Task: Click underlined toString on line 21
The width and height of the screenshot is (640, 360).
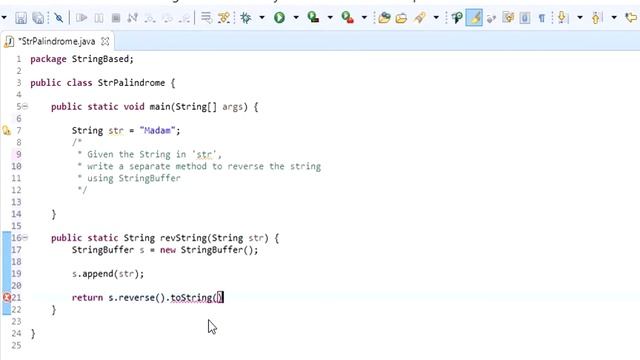Action: coord(191,298)
